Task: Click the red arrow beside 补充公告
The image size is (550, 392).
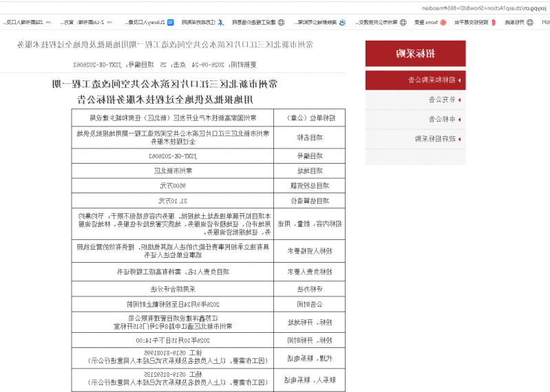Action: 460,100
